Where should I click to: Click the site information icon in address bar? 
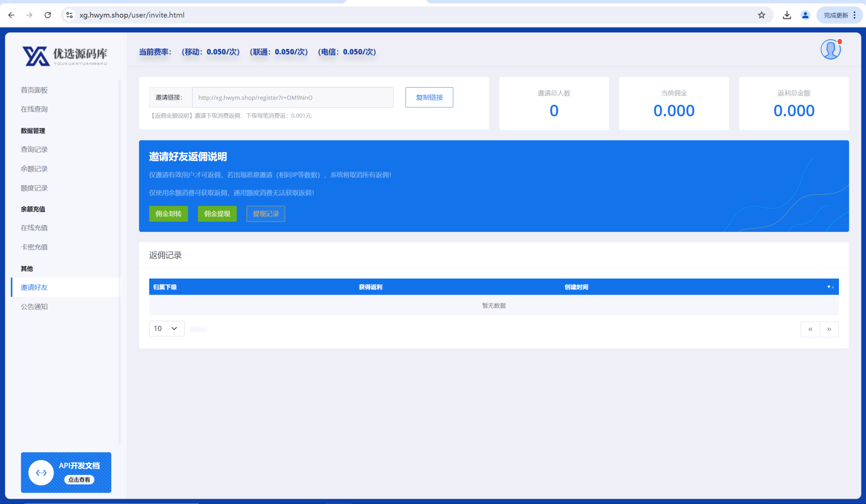[x=69, y=15]
